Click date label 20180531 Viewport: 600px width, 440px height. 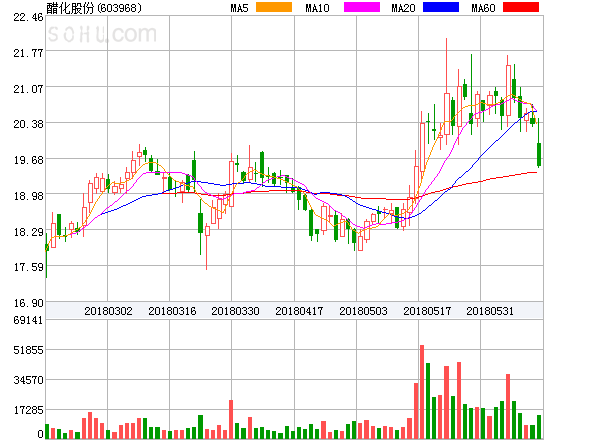coord(490,311)
